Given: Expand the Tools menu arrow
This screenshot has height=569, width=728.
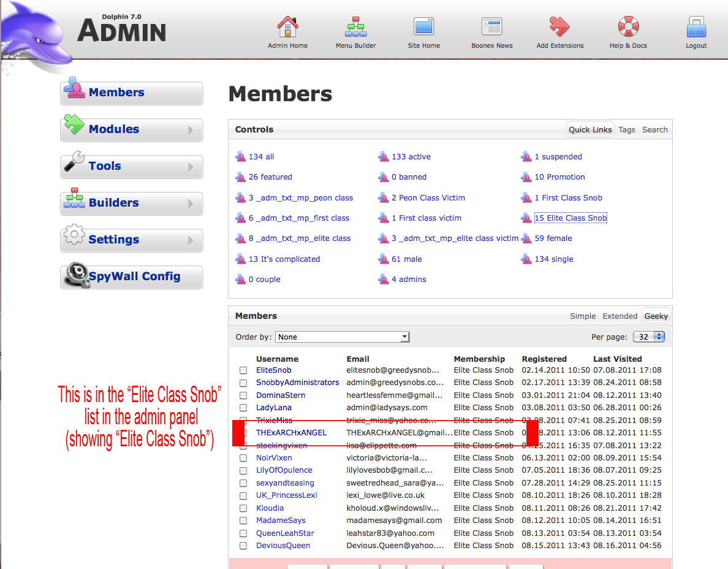Looking at the screenshot, I should (x=191, y=167).
